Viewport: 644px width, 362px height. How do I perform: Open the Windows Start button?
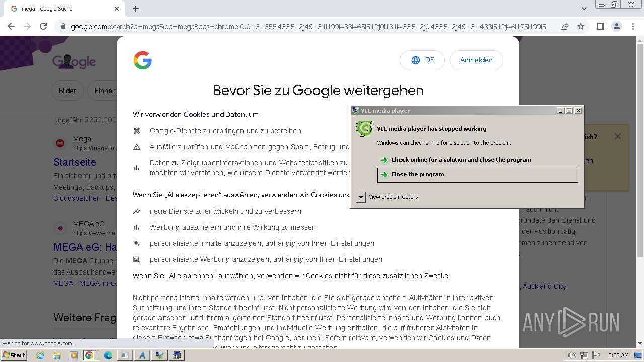pos(14,355)
